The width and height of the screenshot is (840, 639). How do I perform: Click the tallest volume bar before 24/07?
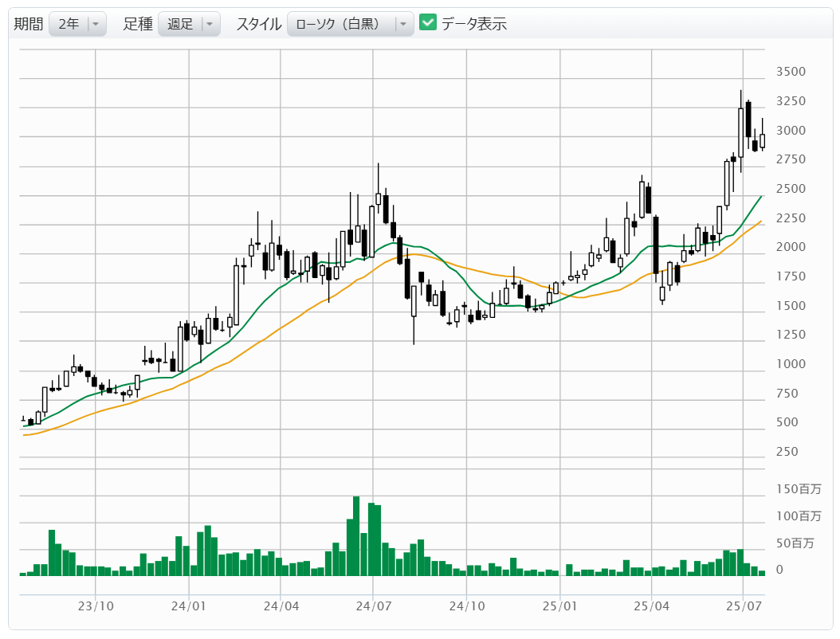tap(356, 536)
